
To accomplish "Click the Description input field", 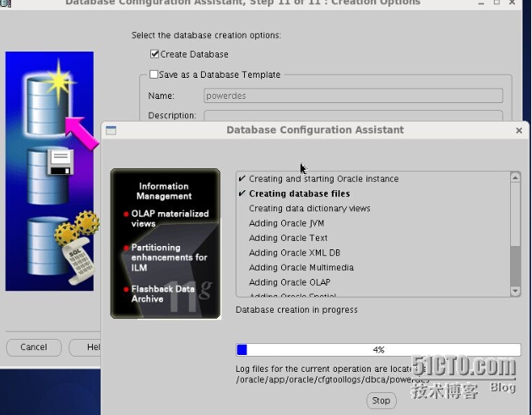I will 353,116.
